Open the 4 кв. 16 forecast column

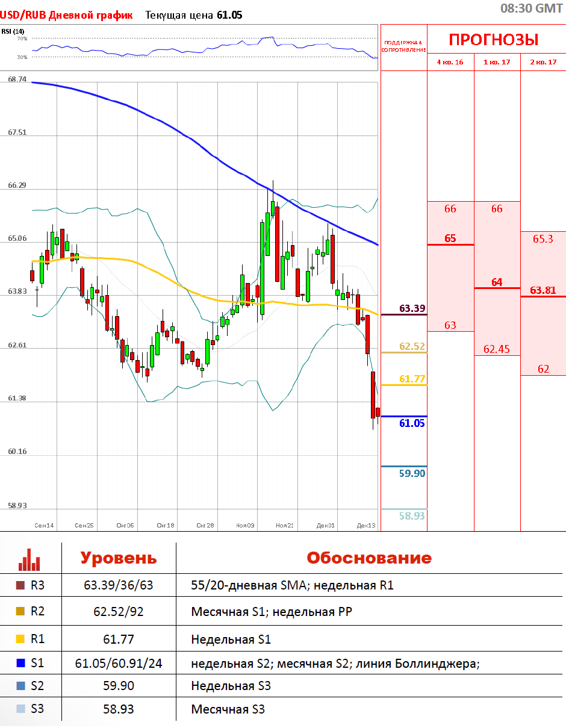pos(450,62)
